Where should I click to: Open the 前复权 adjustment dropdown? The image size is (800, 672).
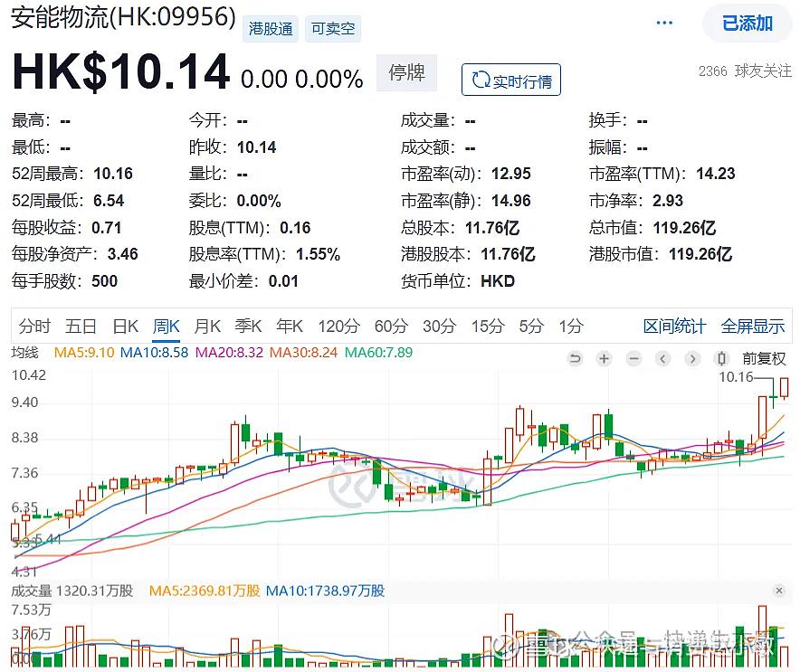764,359
